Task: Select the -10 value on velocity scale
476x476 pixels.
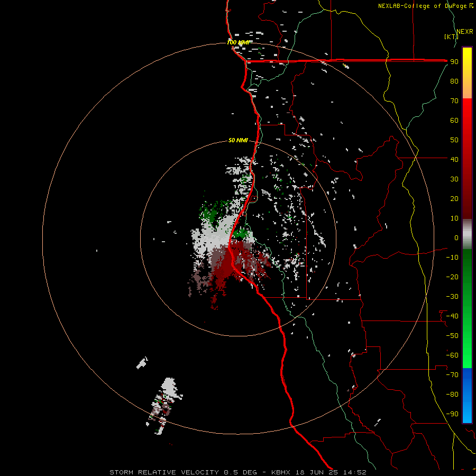Action: (x=452, y=258)
